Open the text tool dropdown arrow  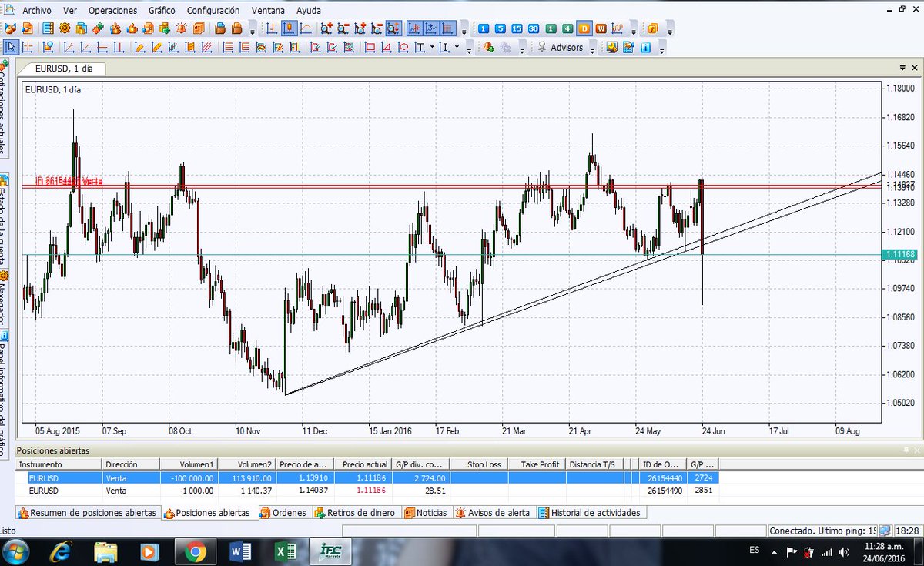(x=431, y=48)
